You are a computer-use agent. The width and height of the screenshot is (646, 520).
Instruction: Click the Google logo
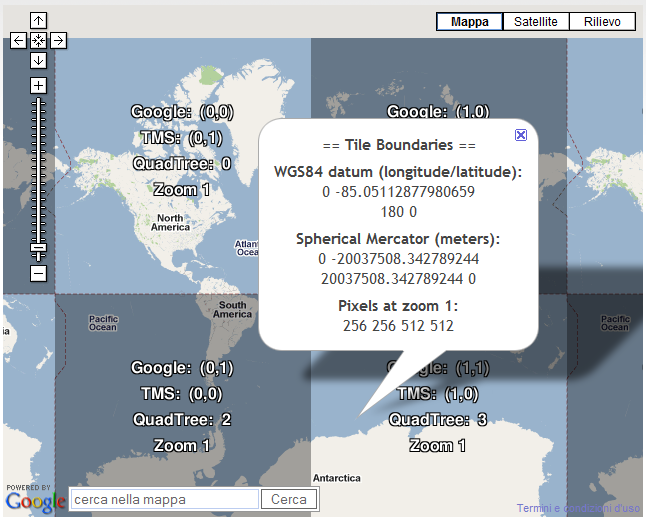pyautogui.click(x=35, y=502)
